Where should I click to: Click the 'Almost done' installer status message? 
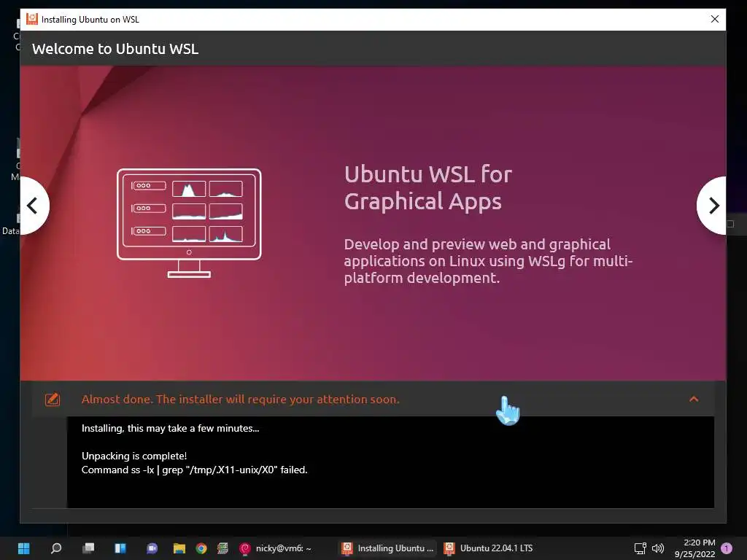coord(241,399)
